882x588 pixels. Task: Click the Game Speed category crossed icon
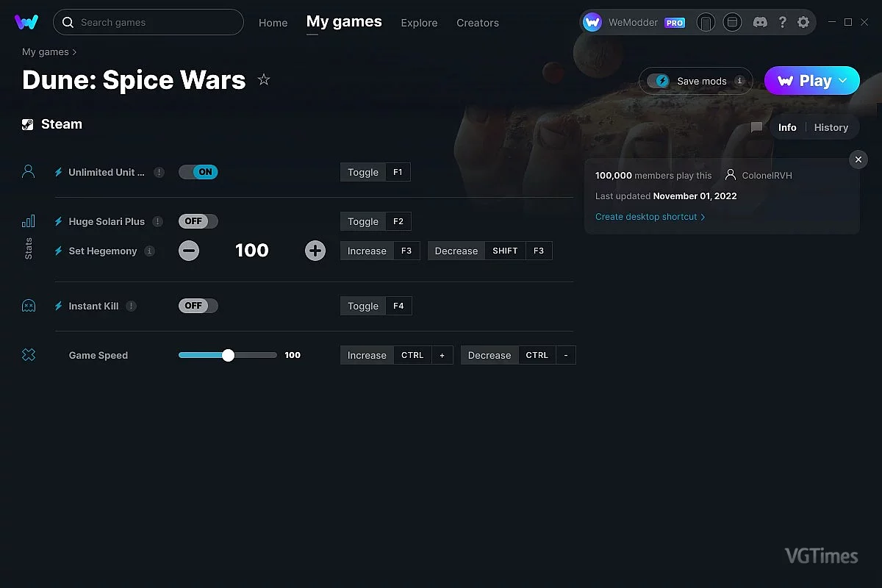point(28,355)
